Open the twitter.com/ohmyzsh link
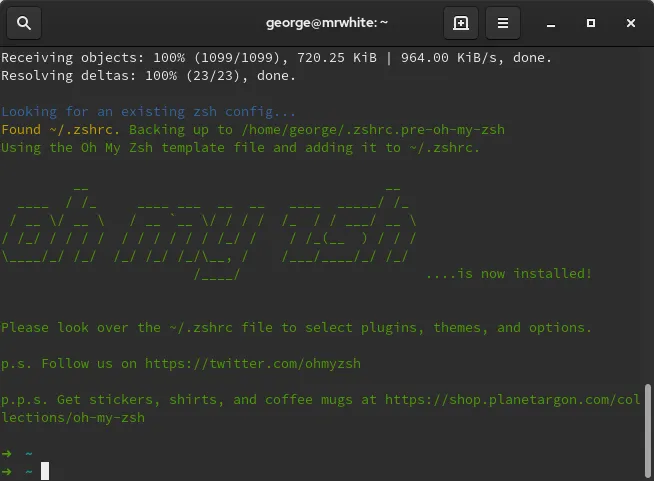The width and height of the screenshot is (654, 481). coord(253,364)
